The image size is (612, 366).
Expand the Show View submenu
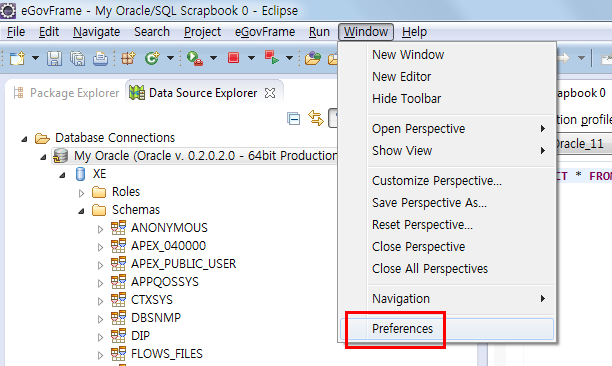447,150
